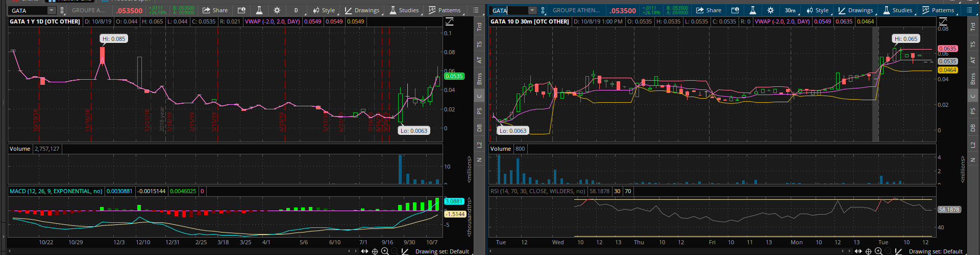Toggle the Trd side tab on left chart

(x=479, y=27)
